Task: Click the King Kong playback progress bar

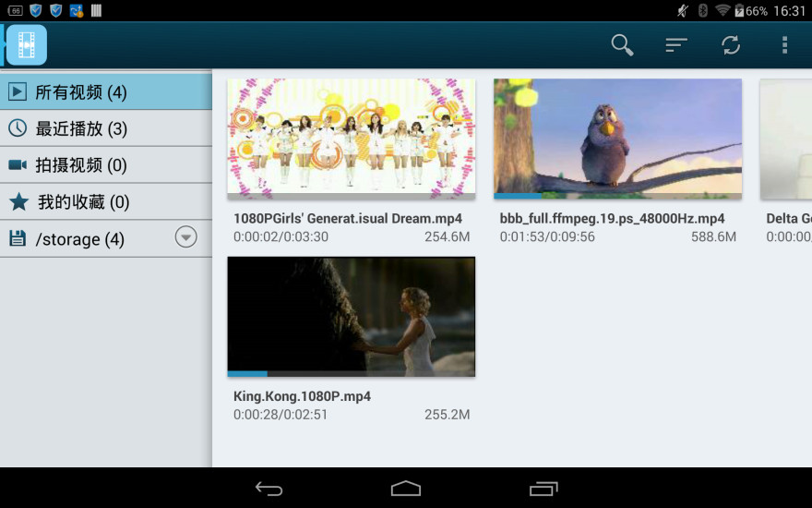Action: coord(351,373)
